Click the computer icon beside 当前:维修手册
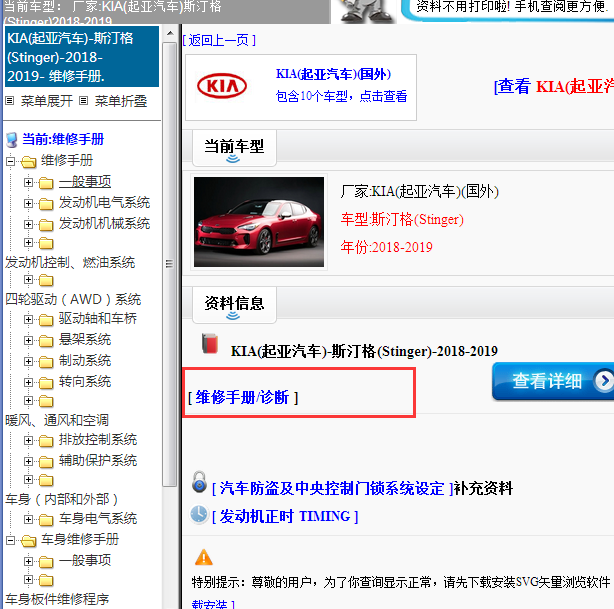The image size is (614, 609). (x=12, y=140)
